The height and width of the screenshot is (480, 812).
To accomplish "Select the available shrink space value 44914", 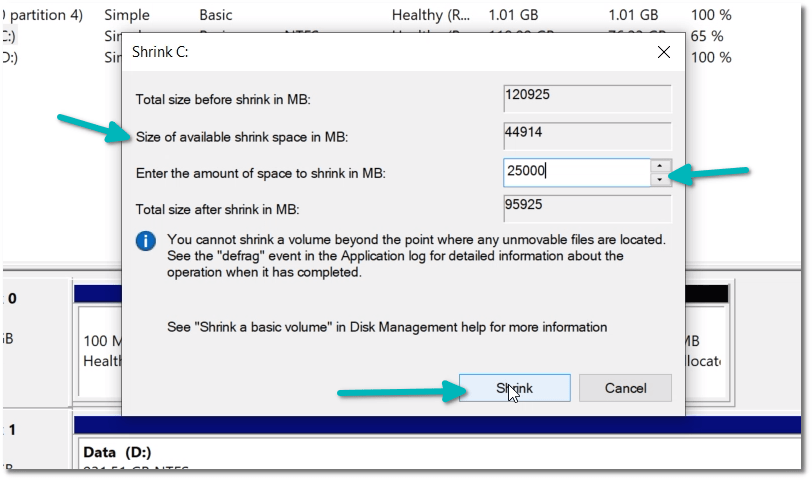I will click(x=587, y=136).
